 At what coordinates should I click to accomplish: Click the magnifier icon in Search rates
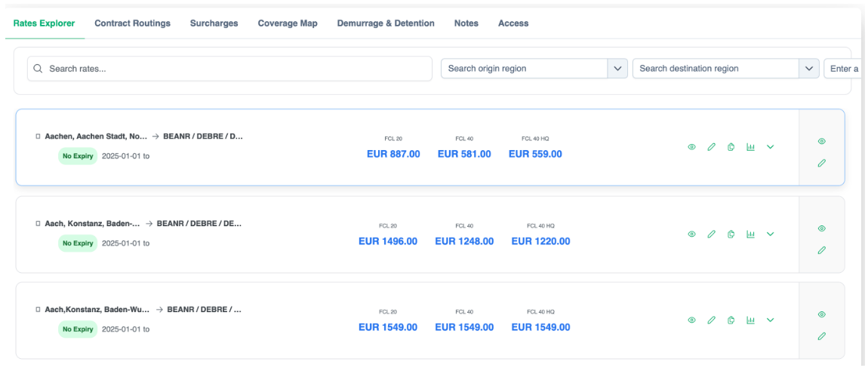38,69
